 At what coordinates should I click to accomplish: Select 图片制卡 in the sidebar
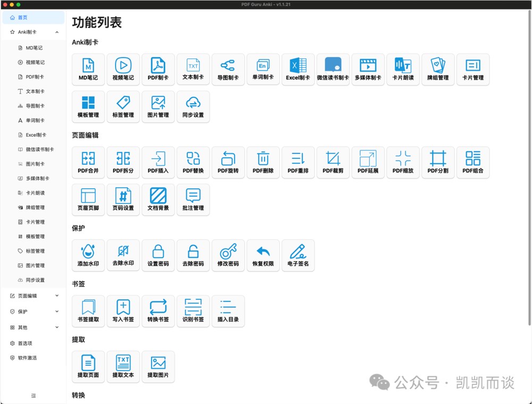pyautogui.click(x=33, y=164)
